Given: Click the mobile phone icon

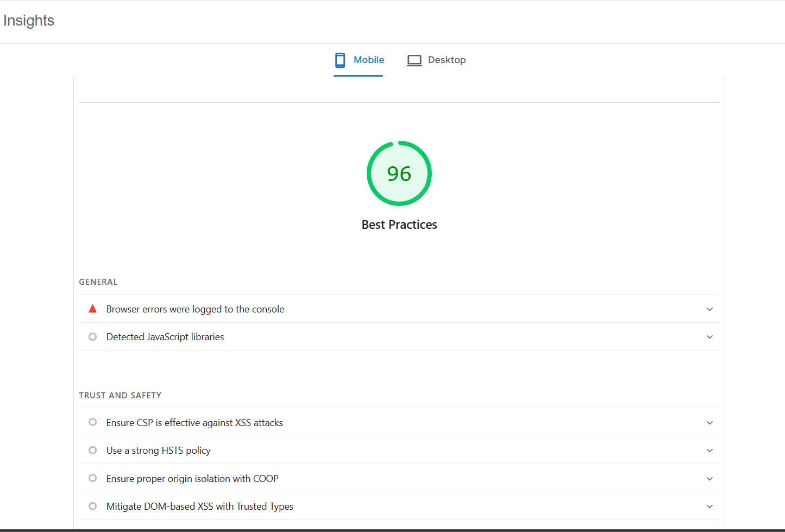Looking at the screenshot, I should [x=340, y=60].
